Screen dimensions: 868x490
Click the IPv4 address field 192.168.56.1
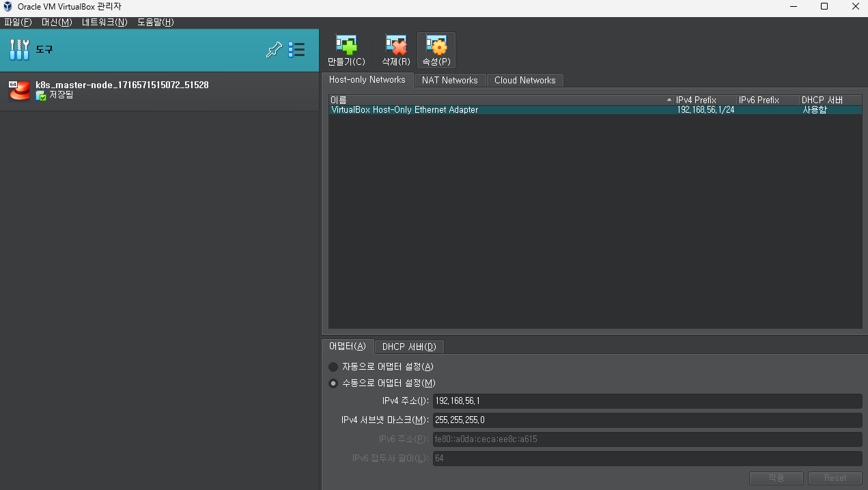647,401
